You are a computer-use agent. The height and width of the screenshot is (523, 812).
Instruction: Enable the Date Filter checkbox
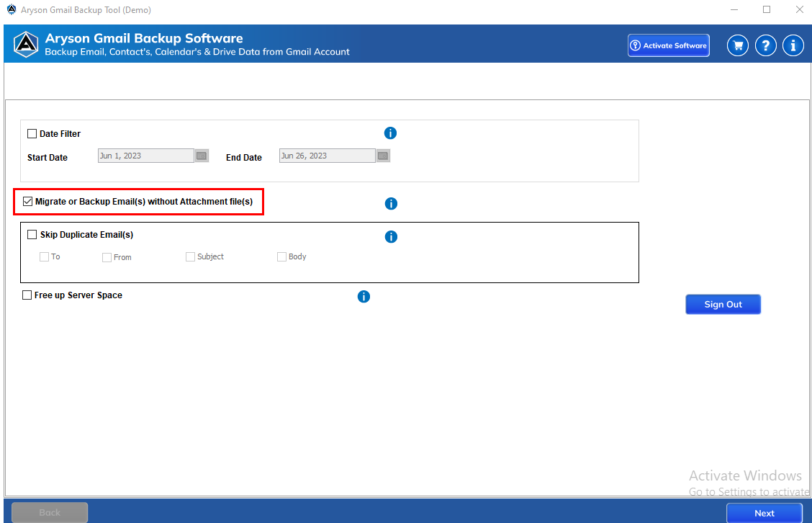(x=32, y=134)
